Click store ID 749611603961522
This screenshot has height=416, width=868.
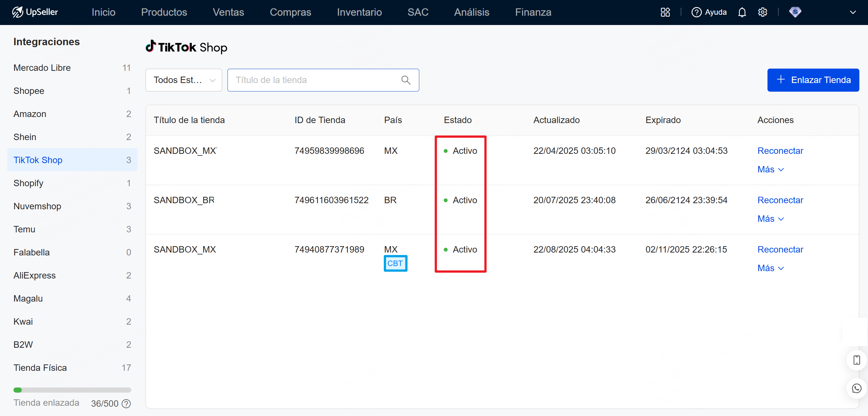tap(332, 200)
